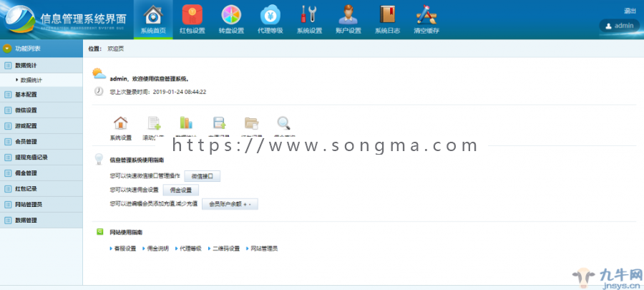This screenshot has height=290, width=644.
Task: Expand the 基本配置 sidebar section
Action: click(x=41, y=95)
